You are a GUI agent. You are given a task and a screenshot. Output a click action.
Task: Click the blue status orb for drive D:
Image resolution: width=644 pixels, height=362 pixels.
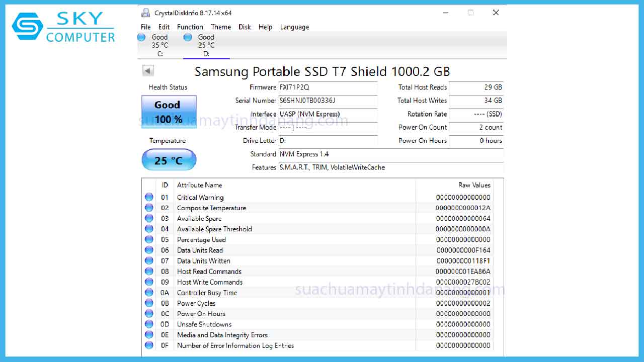tap(188, 37)
